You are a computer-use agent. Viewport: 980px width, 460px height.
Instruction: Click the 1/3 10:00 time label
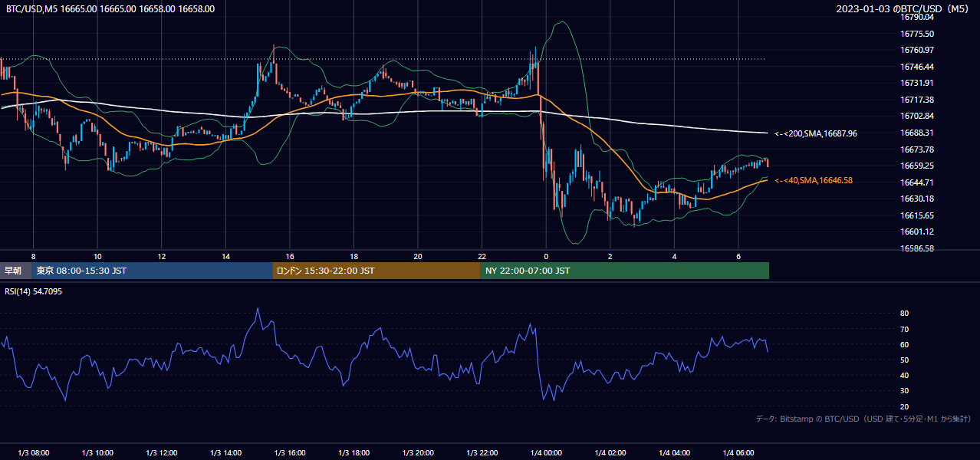pyautogui.click(x=97, y=453)
